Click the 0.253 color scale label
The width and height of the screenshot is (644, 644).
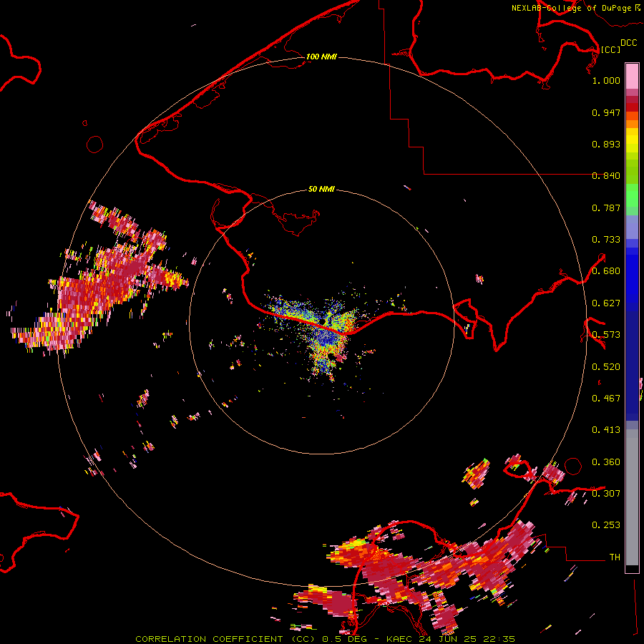[606, 525]
